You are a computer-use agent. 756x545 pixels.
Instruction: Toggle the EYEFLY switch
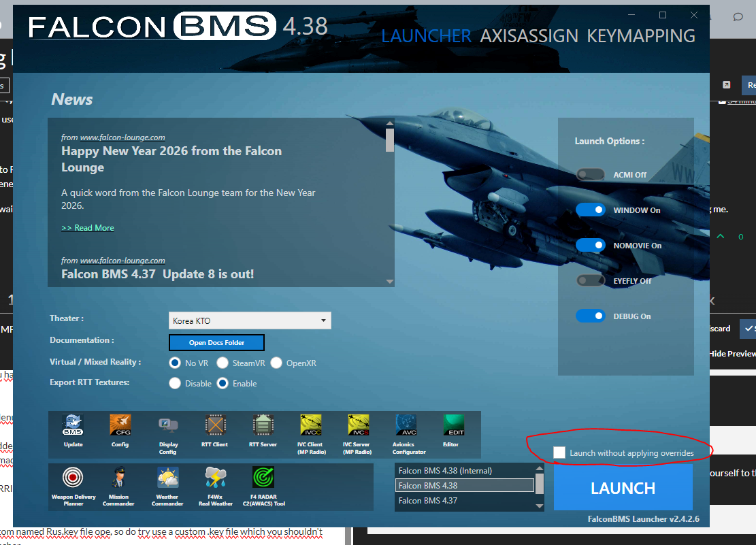[591, 280]
